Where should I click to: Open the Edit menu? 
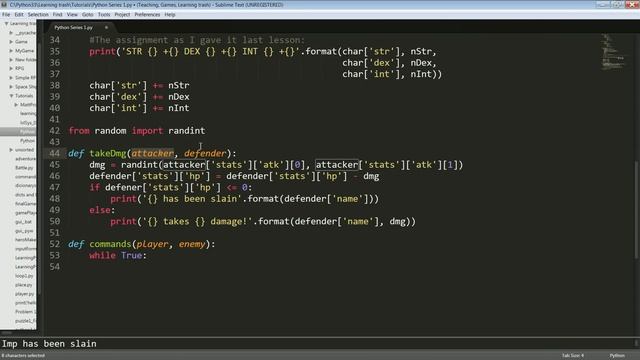(x=19, y=14)
